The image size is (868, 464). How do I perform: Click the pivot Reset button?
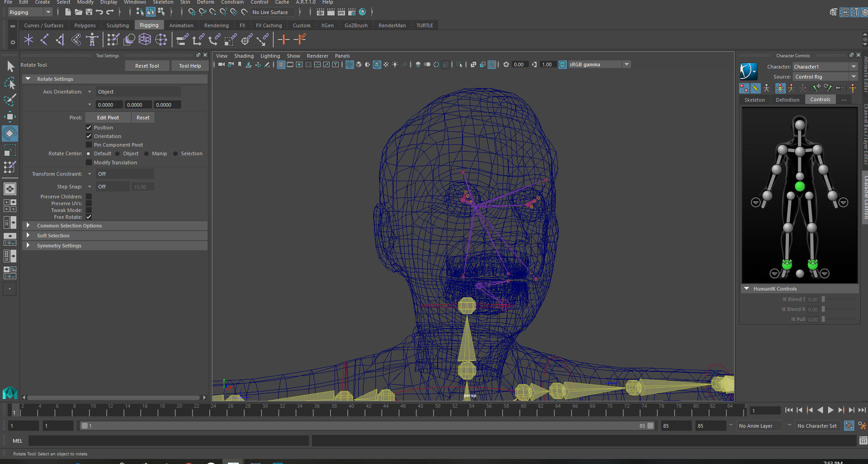pyautogui.click(x=143, y=118)
